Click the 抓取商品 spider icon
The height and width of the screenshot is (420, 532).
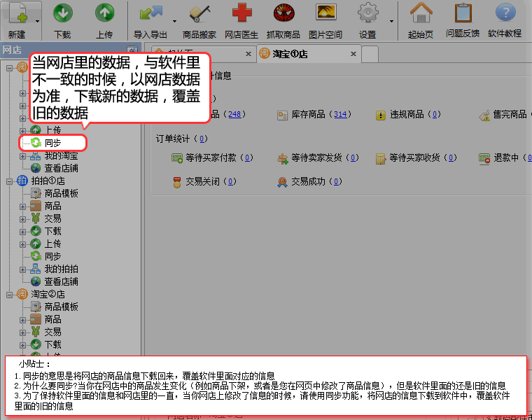click(x=283, y=13)
